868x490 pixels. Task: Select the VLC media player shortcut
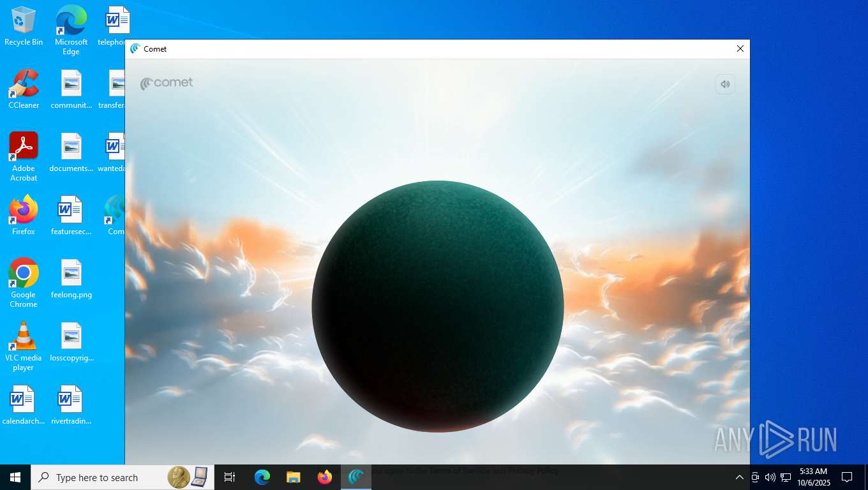point(24,346)
